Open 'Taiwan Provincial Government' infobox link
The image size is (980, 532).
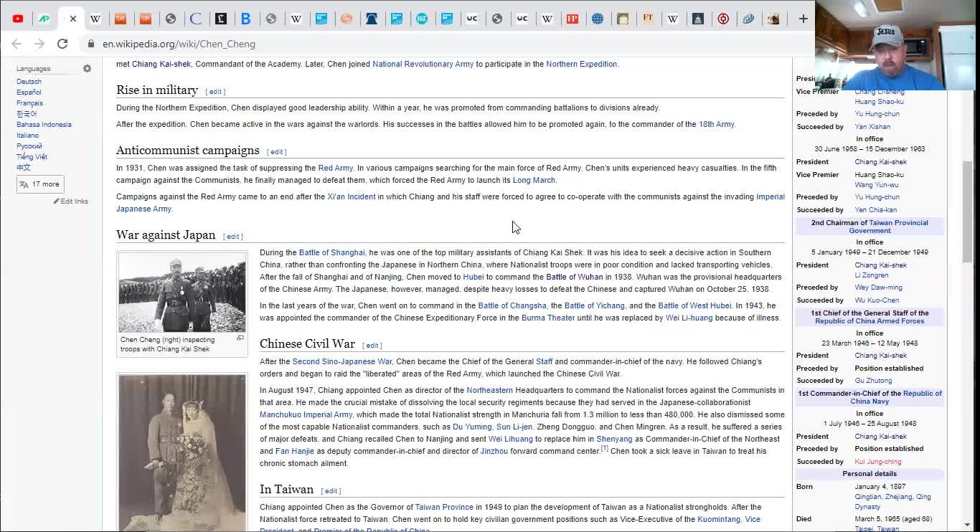pyautogui.click(x=889, y=227)
